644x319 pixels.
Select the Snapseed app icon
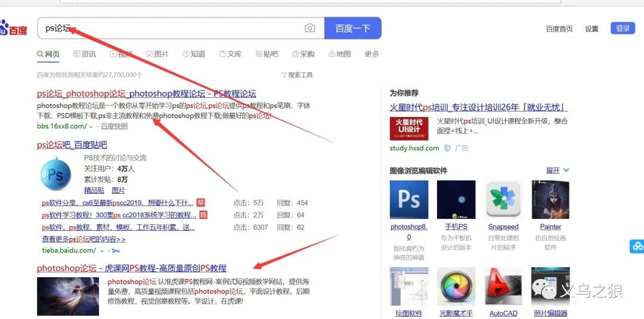503,200
